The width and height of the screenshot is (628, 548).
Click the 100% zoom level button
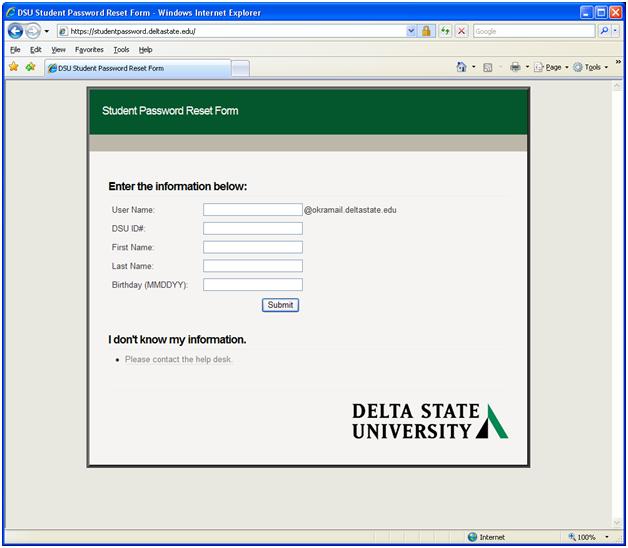582,537
